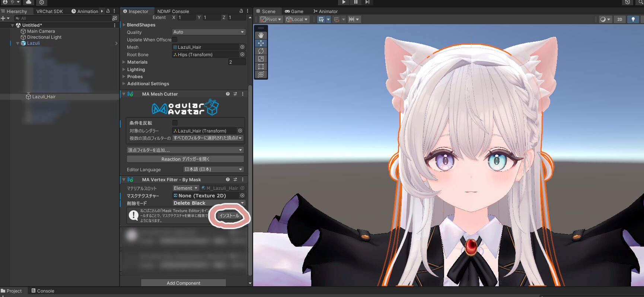Open the 削除モード Delete Black dropdown
Image resolution: width=644 pixels, height=297 pixels.
(208, 203)
